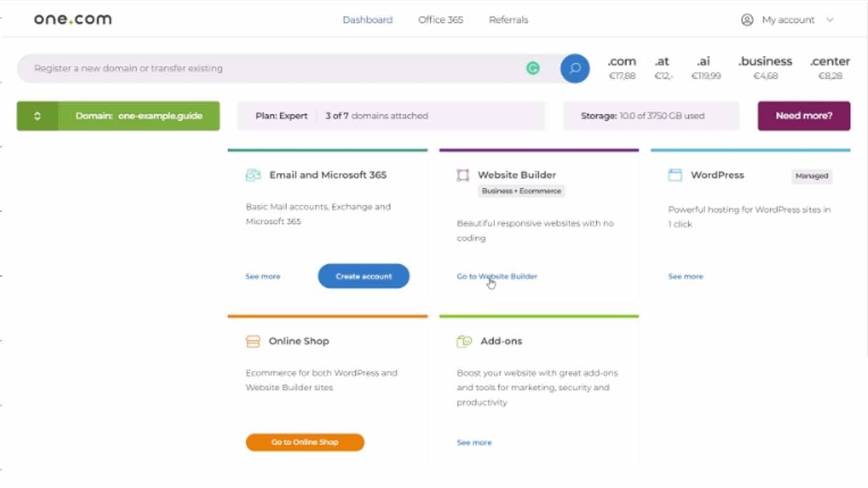Click the Email and Microsoft 365 card icon
Viewport: 868px width, 488px height.
253,175
